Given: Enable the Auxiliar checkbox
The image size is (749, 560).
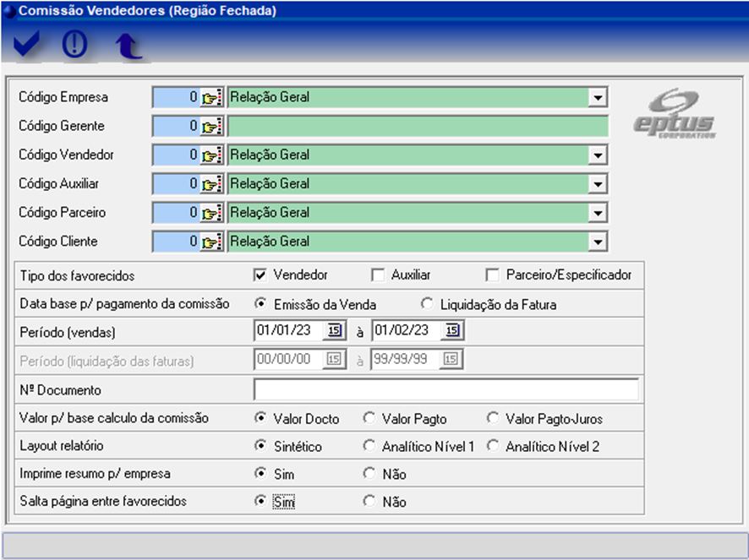Looking at the screenshot, I should pyautogui.click(x=378, y=275).
